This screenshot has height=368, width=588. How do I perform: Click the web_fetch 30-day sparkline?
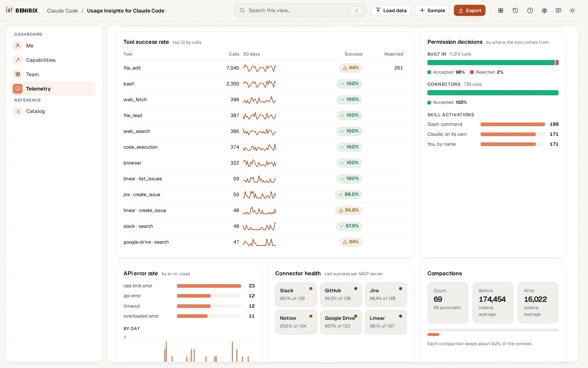[x=259, y=99]
